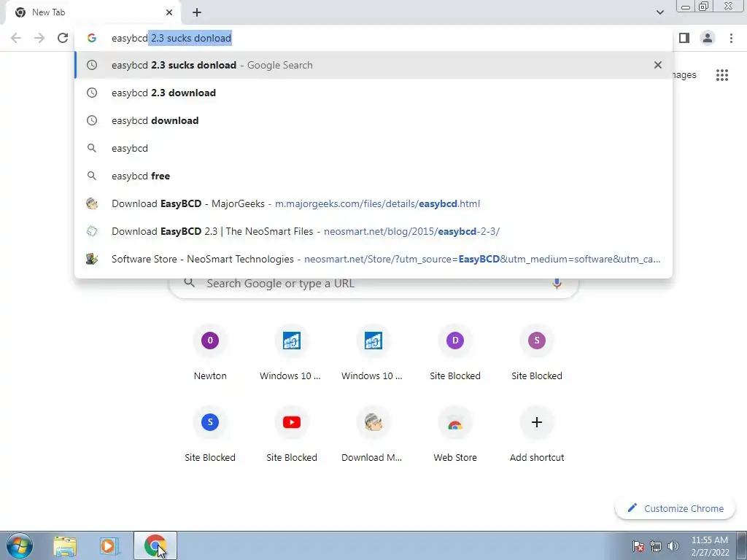Click the Show desktop strip
The width and height of the screenshot is (747, 560).
(742, 545)
